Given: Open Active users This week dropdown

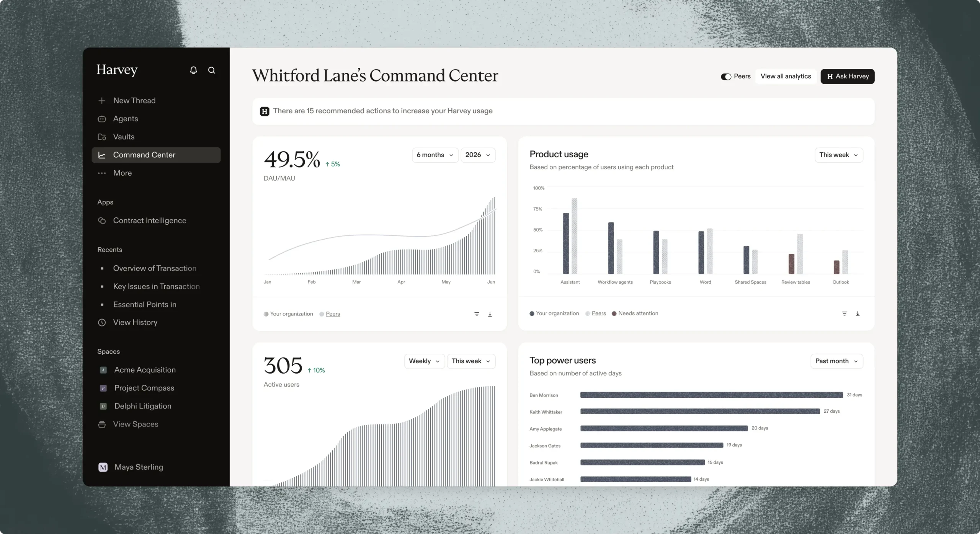Looking at the screenshot, I should point(471,361).
